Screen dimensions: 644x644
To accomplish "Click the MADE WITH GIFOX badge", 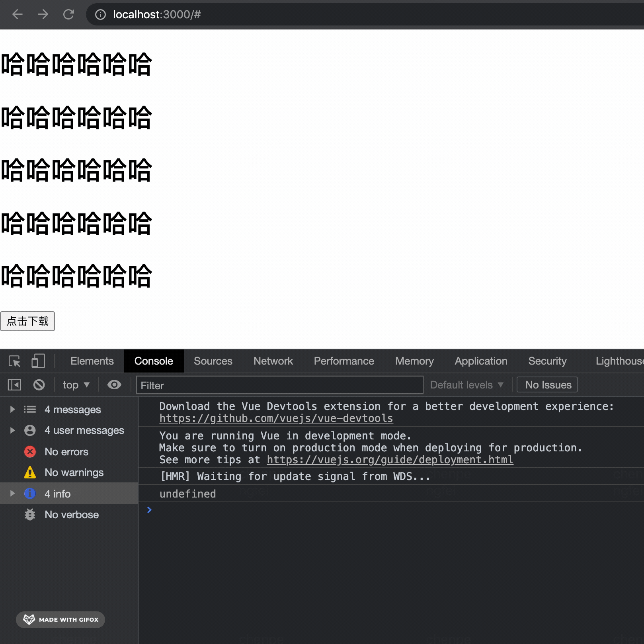I will 60,620.
